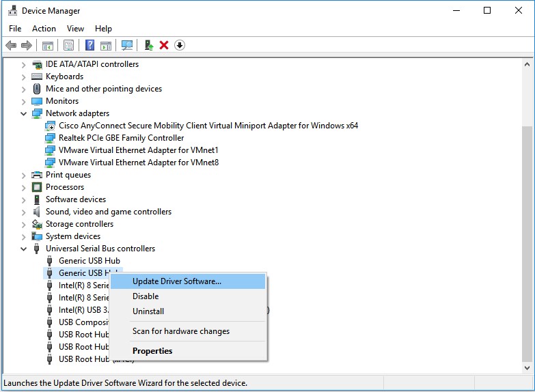Select the first Generic USB Hub entry
535x392 pixels.
point(90,261)
